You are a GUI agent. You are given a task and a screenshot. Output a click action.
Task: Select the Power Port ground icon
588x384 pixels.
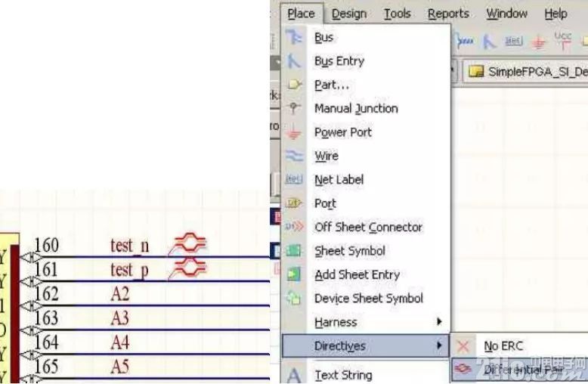(294, 132)
